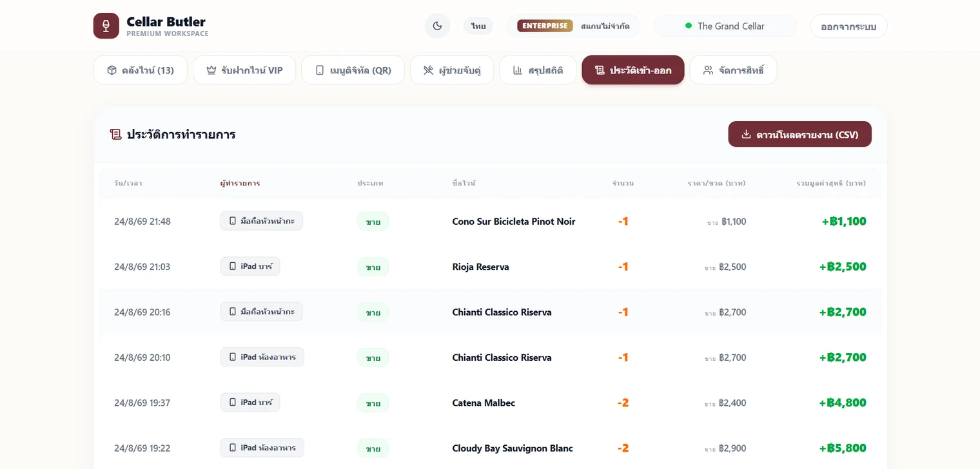
Task: Open the รับฝากไวน์ VIP tab
Action: 244,70
